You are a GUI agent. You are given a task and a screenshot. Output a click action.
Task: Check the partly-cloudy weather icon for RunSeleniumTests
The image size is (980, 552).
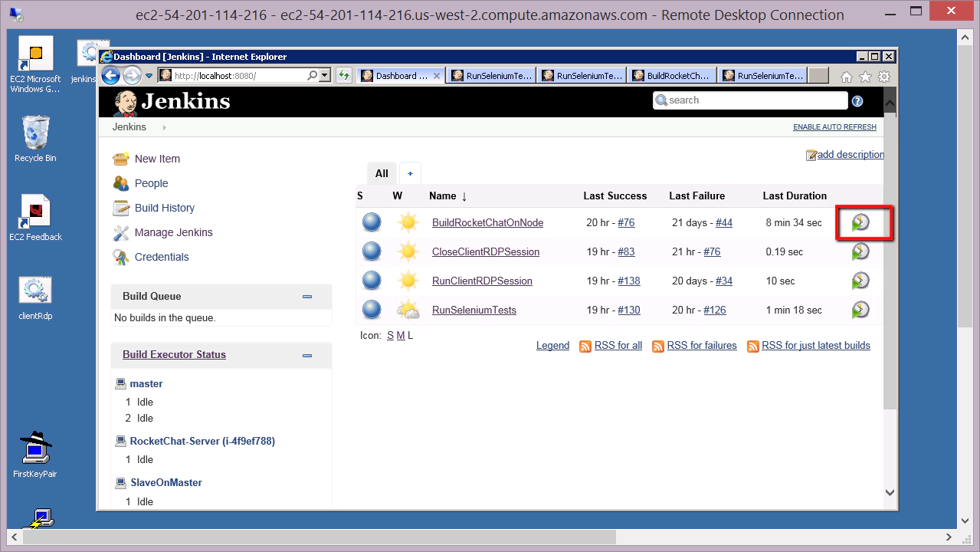tap(408, 310)
